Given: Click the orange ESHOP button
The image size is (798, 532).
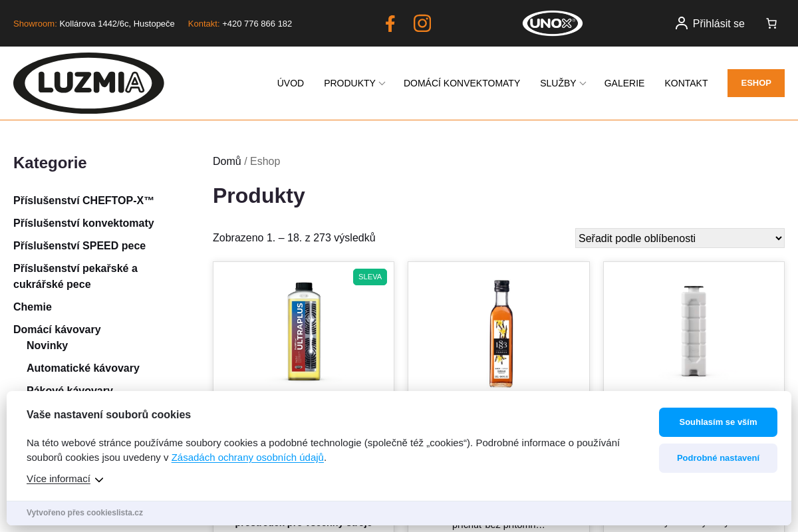Looking at the screenshot, I should click(x=755, y=83).
